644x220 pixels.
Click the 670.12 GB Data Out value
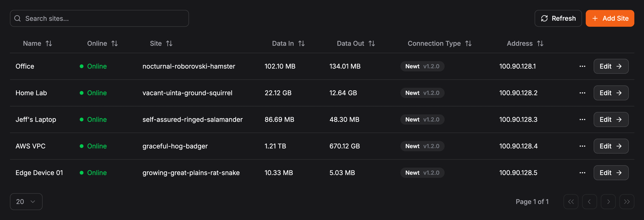(344, 146)
